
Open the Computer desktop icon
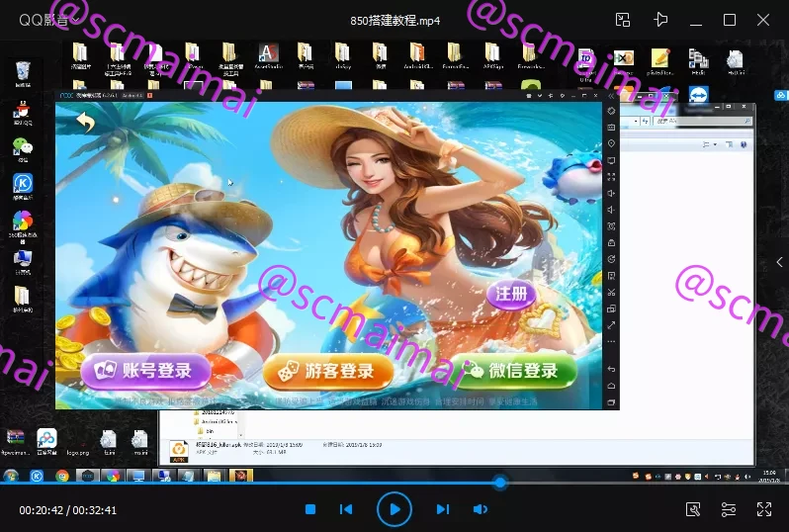[x=23, y=262]
